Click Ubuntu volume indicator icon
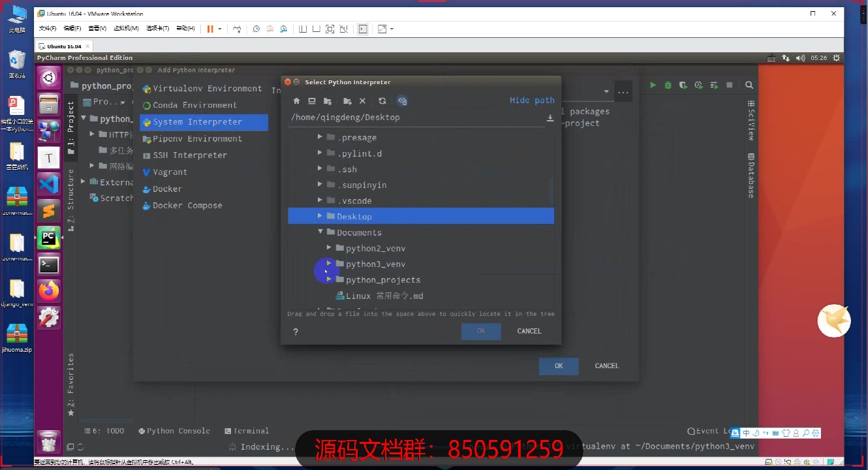The height and width of the screenshot is (470, 868). (x=801, y=58)
